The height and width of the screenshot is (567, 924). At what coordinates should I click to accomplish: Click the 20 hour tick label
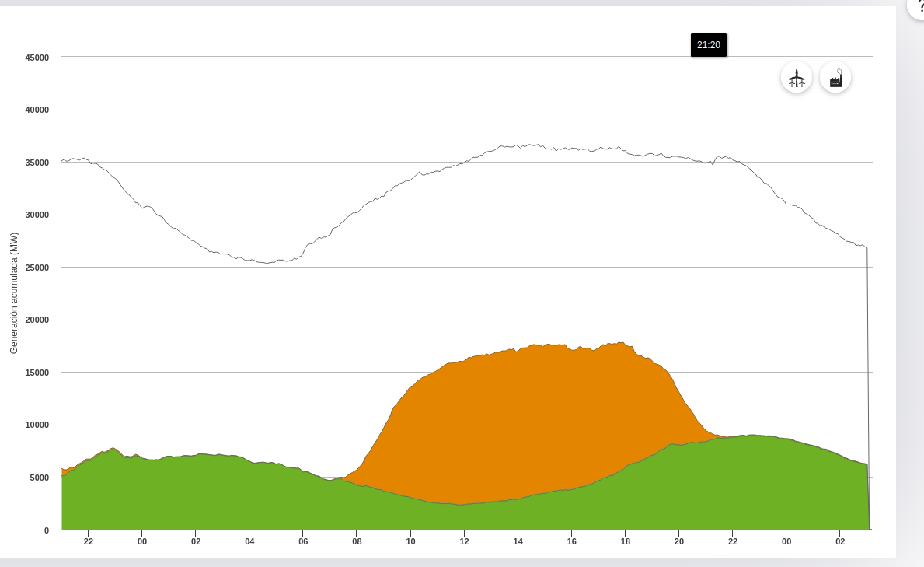678,541
